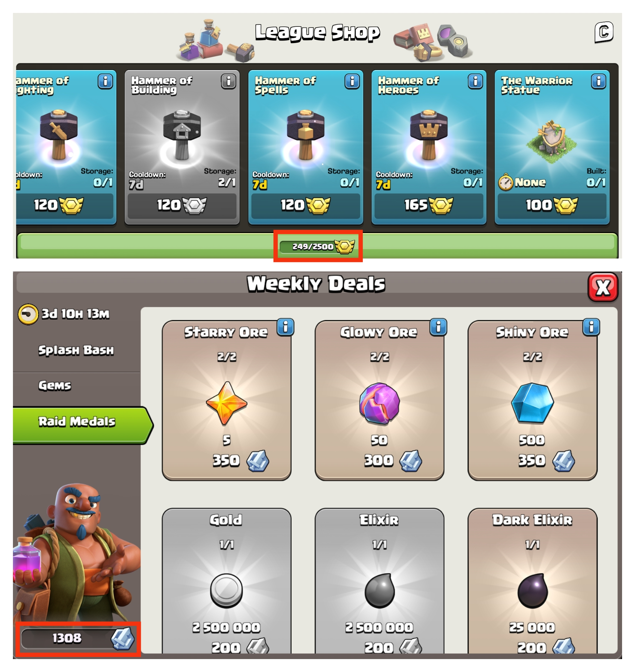This screenshot has width=635, height=672.
Task: Buy Hammer of Spells for 120 medals
Action: tap(305, 205)
